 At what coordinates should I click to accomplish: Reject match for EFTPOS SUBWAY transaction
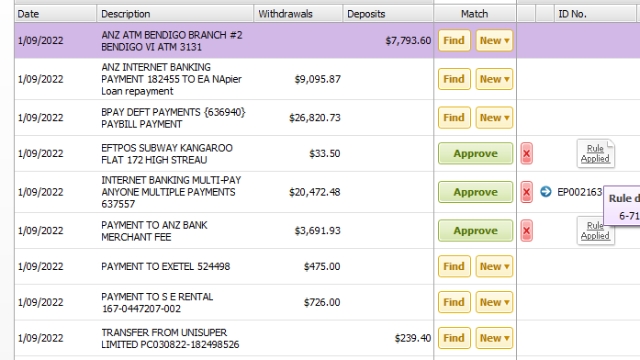[x=527, y=153]
